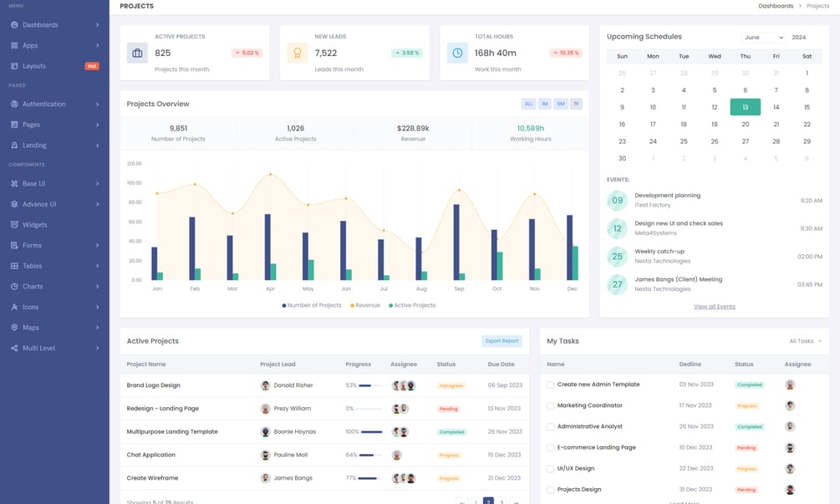Check the UI/UX Design task
This screenshot has width=840, height=504.
click(x=550, y=469)
